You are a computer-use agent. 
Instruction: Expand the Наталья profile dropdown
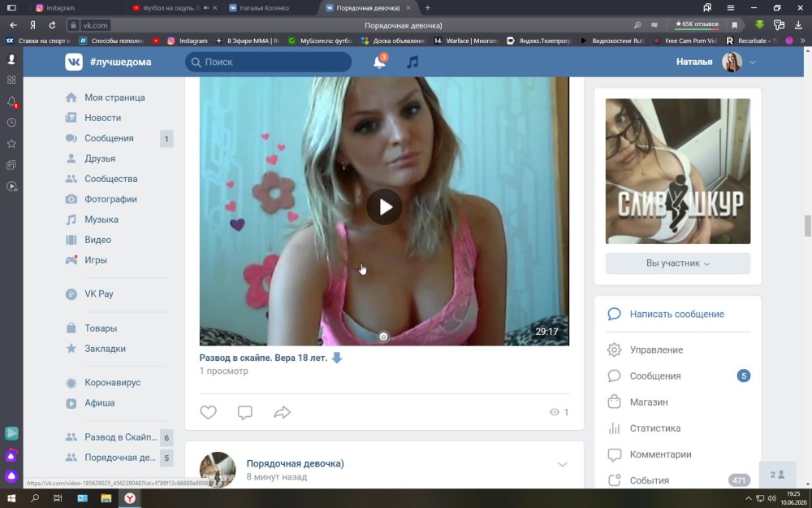[752, 63]
